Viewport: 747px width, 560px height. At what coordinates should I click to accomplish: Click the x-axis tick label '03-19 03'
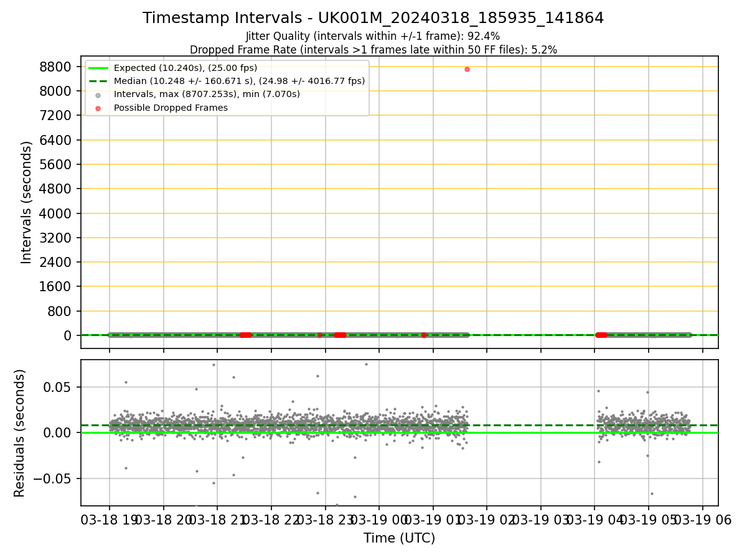541,520
